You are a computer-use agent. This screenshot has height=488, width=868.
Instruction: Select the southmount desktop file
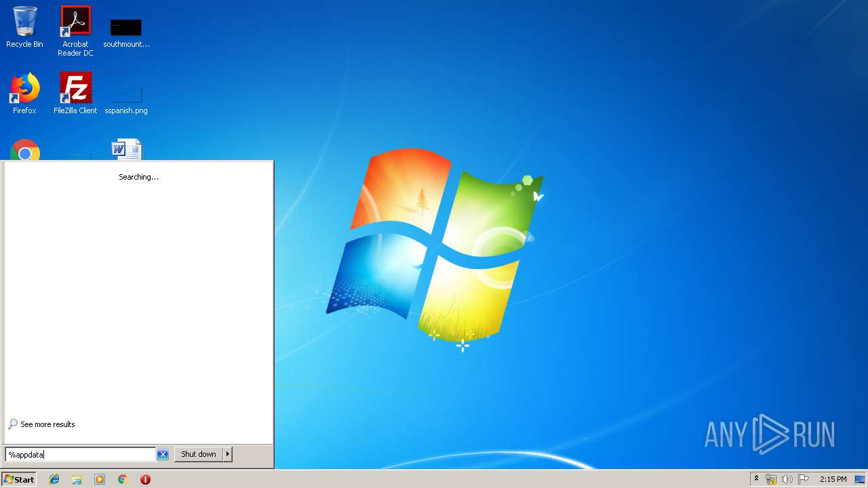pyautogui.click(x=126, y=33)
